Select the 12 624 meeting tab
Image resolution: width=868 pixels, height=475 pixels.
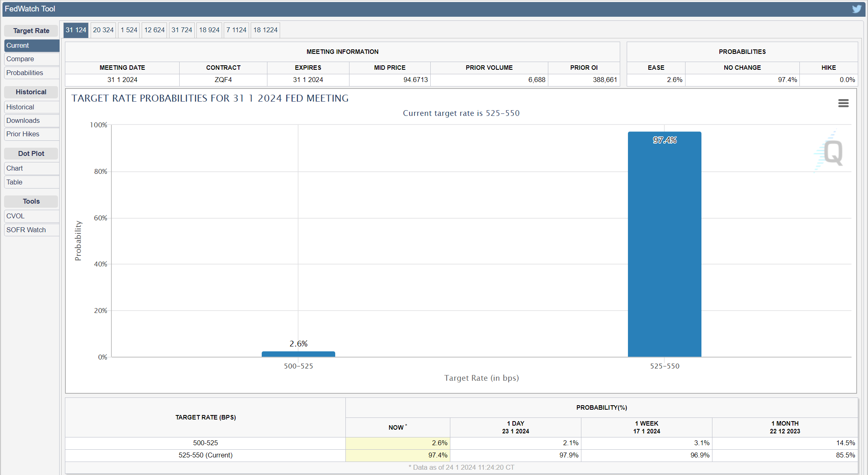[154, 30]
